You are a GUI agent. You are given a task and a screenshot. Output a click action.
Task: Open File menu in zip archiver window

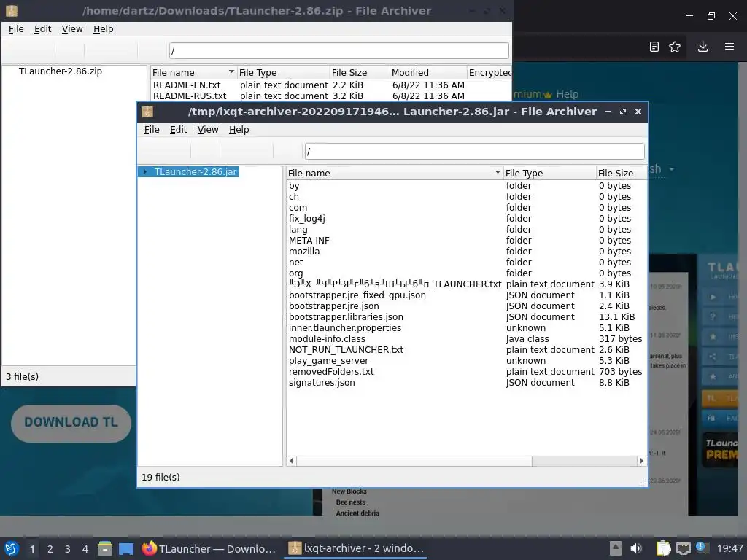tap(16, 29)
